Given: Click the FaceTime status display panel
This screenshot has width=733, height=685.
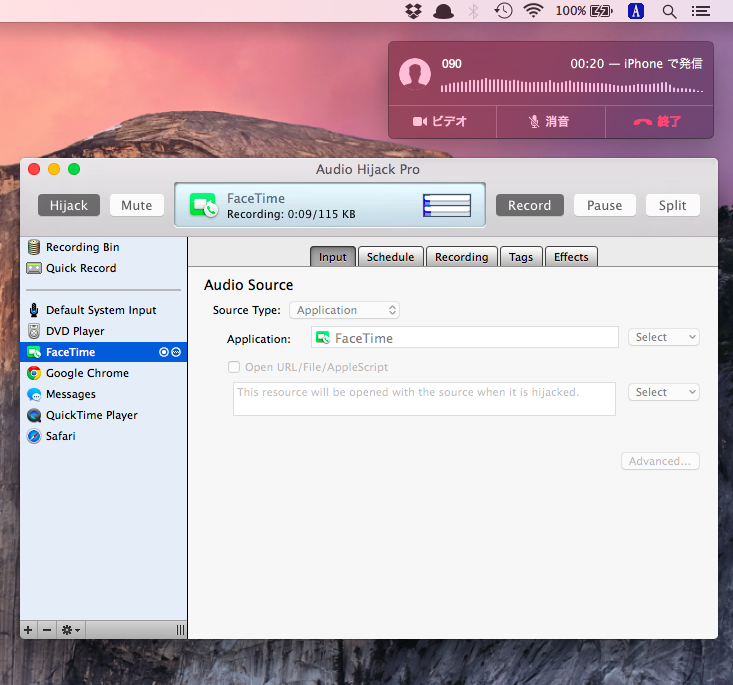Looking at the screenshot, I should [330, 205].
